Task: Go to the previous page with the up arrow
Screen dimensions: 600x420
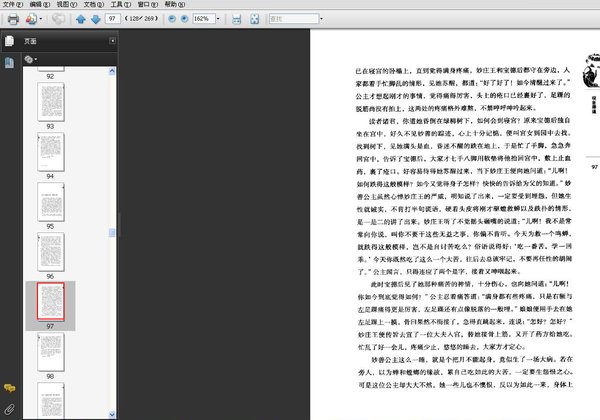Action: tap(80, 19)
